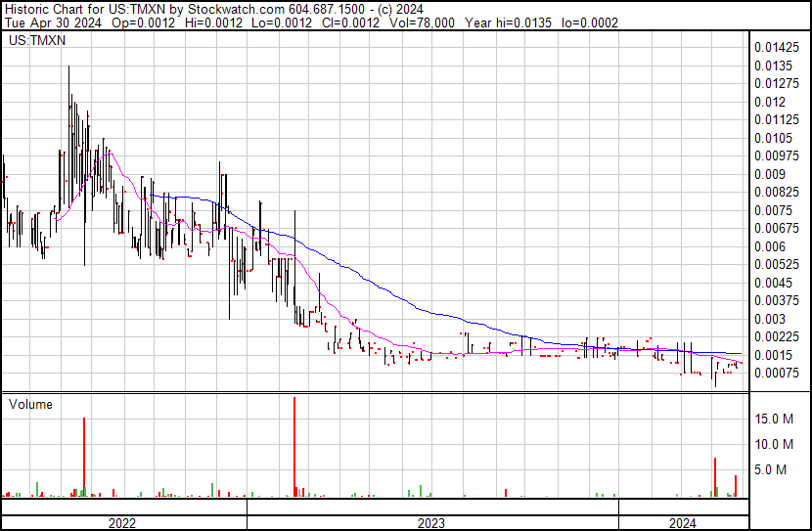The height and width of the screenshot is (531, 812).
Task: Select the 0.00075 price axis label
Action: tap(777, 374)
